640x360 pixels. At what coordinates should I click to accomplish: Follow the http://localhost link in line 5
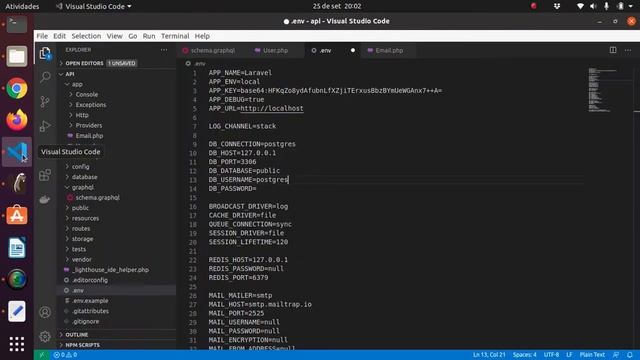click(272, 108)
